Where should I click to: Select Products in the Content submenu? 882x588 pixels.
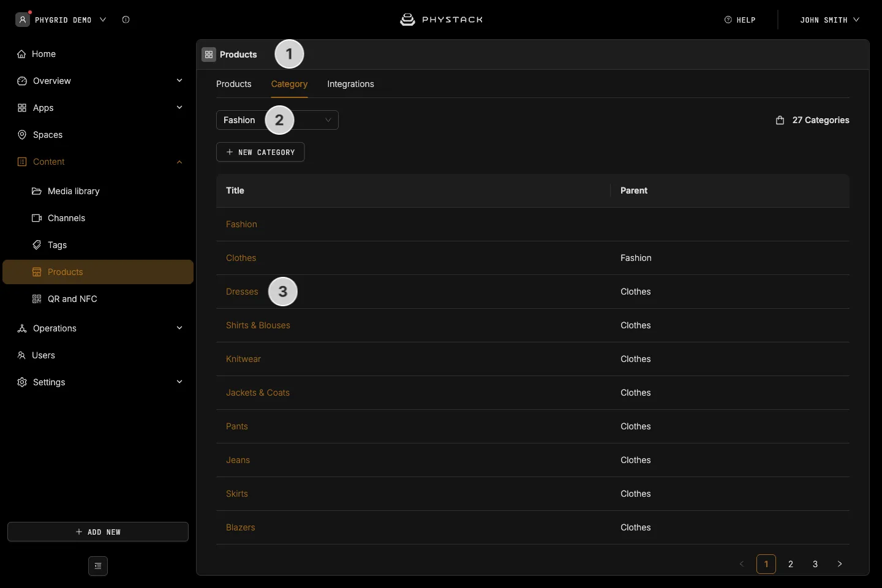98,272
